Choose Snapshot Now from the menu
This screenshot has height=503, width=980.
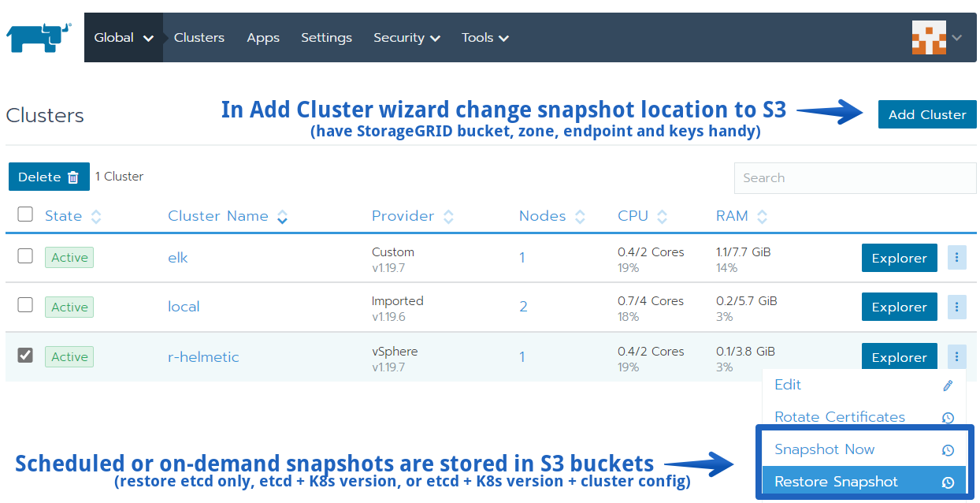pos(864,449)
